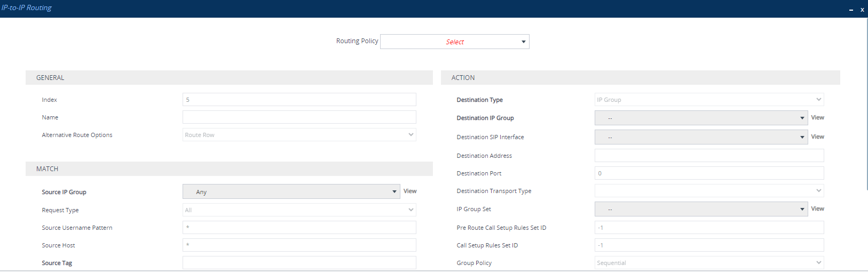Focus the Source Username Pattern field

[299, 228]
